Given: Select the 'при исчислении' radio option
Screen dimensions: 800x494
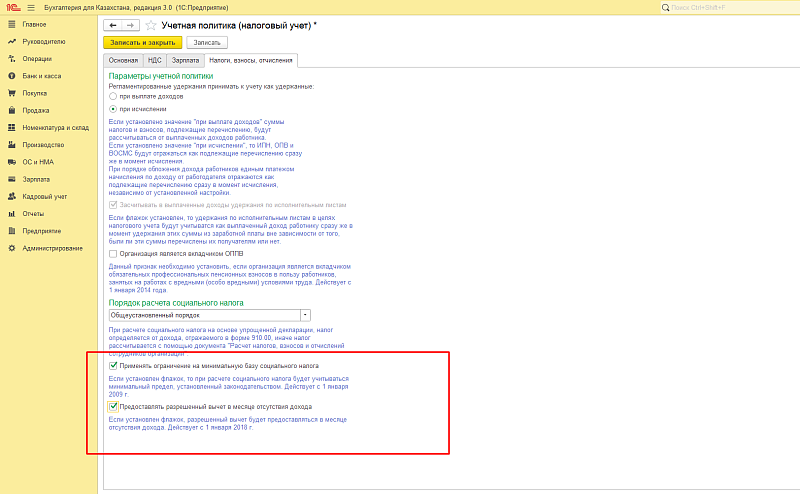Looking at the screenshot, I should tap(113, 108).
